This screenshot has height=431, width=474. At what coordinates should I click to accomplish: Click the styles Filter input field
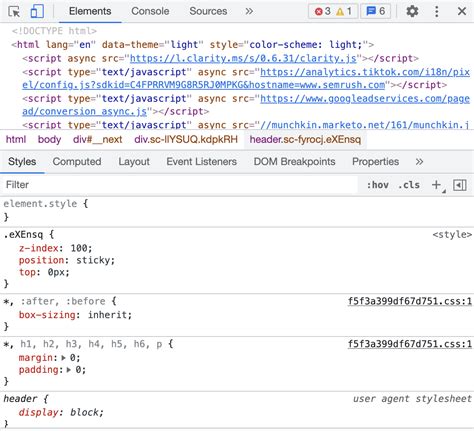point(180,185)
